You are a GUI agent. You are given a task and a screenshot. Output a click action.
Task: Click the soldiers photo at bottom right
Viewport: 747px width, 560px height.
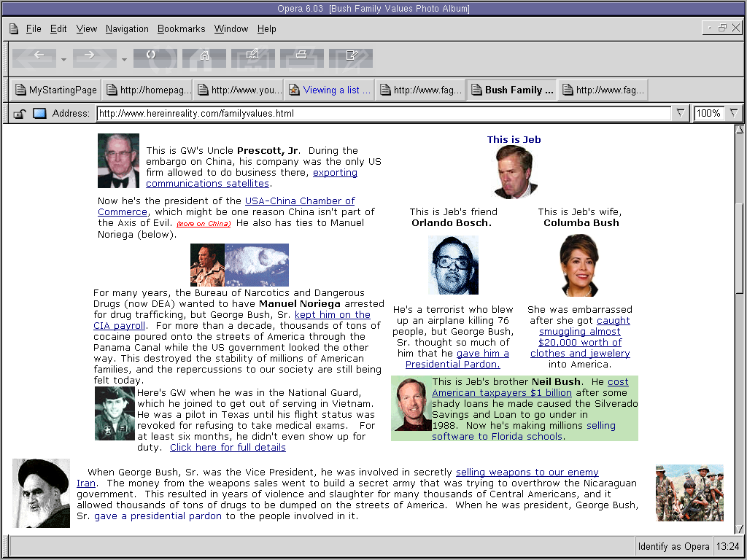click(x=689, y=493)
